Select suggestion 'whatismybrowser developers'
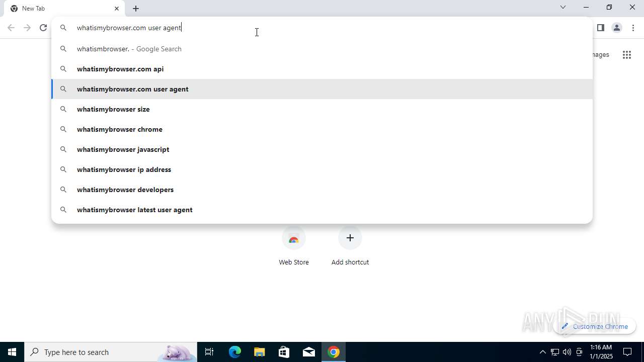 coord(322,190)
